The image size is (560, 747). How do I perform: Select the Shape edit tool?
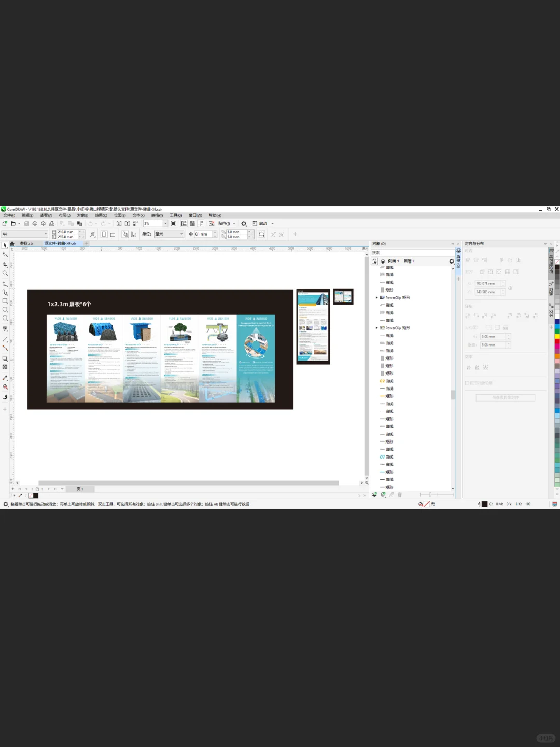(x=5, y=254)
